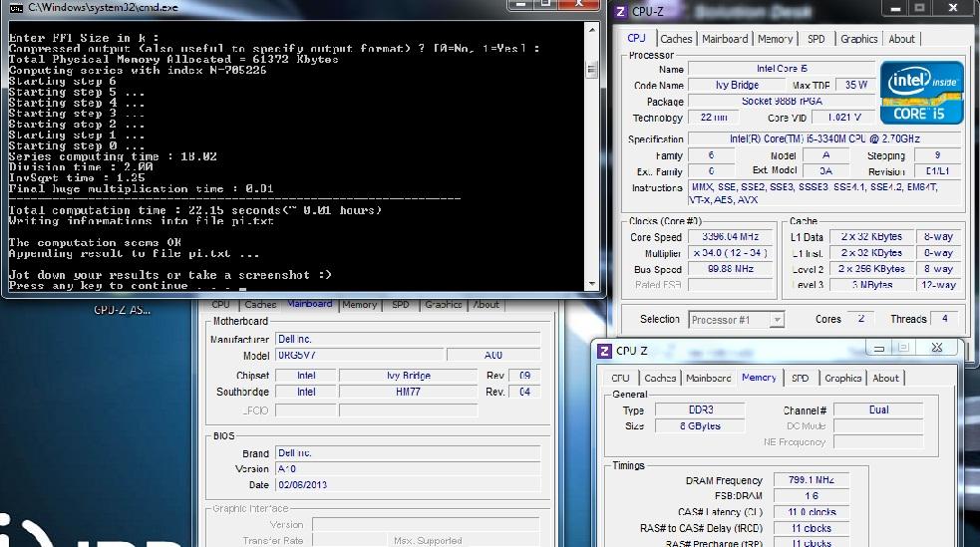Click the Core Speed value 3396.04 MHz

click(x=730, y=237)
